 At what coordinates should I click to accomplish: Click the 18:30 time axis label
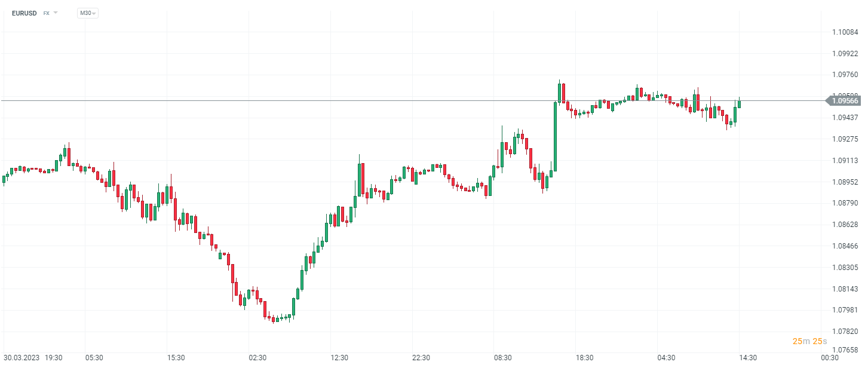585,358
